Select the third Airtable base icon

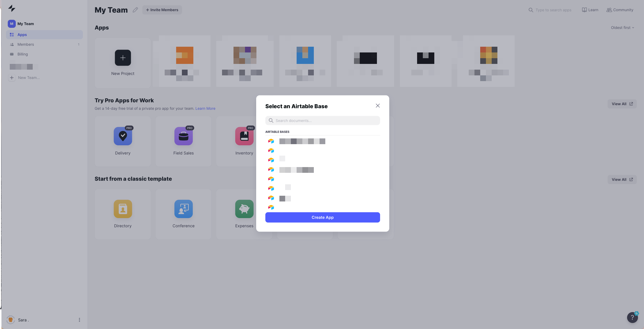[271, 160]
